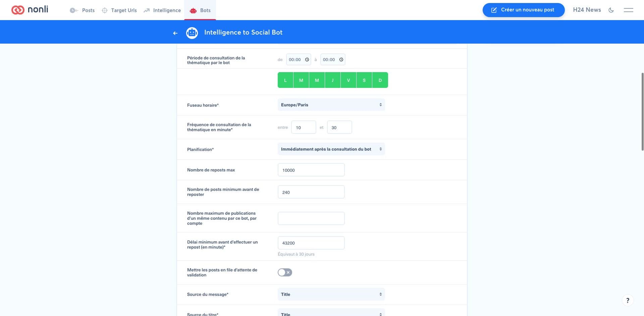This screenshot has height=316, width=644.
Task: Toggle Sunday (D) day button
Action: (x=380, y=80)
